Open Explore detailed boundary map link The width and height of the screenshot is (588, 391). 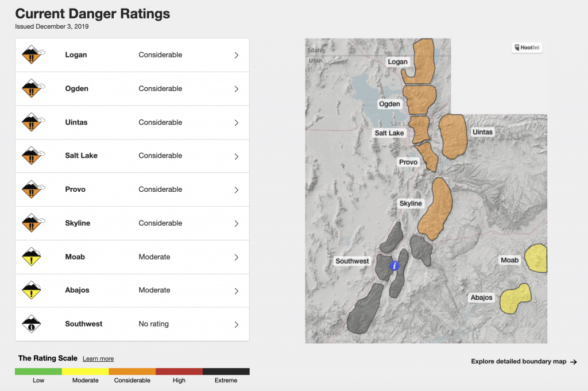tap(524, 362)
